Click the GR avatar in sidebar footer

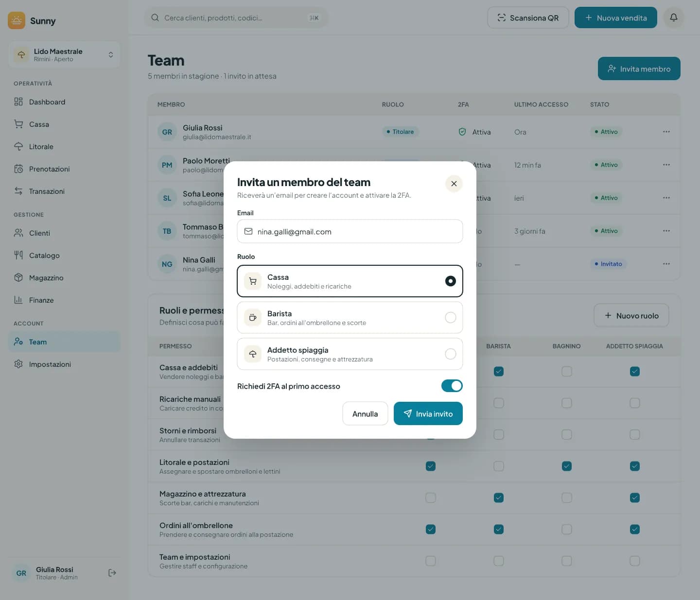pyautogui.click(x=21, y=573)
